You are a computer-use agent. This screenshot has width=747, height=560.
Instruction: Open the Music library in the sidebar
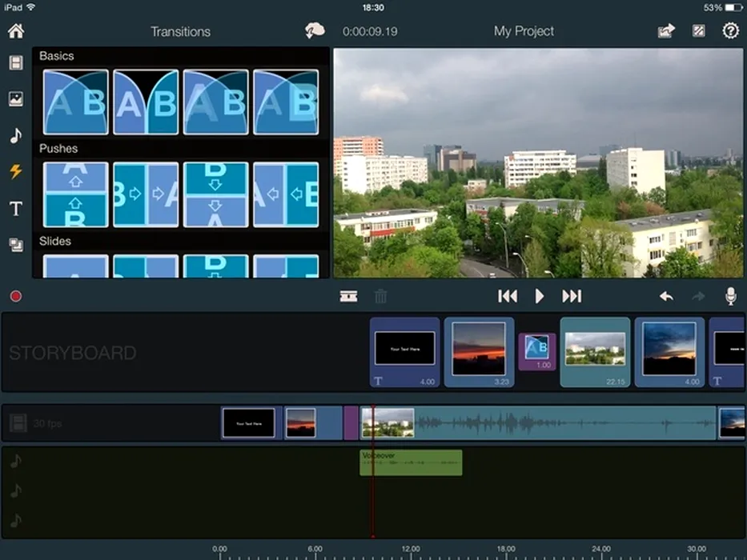(x=16, y=136)
